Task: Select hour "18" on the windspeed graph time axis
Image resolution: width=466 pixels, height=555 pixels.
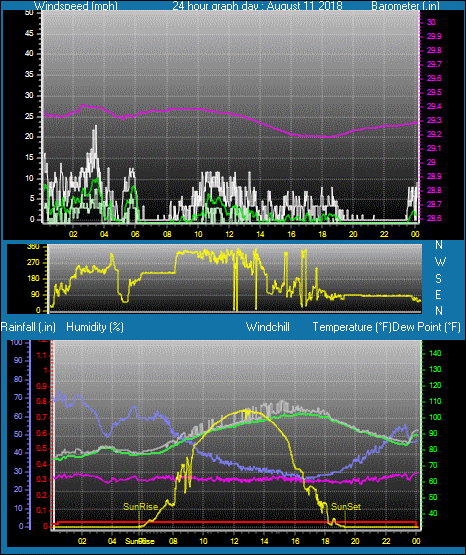Action: [322, 234]
